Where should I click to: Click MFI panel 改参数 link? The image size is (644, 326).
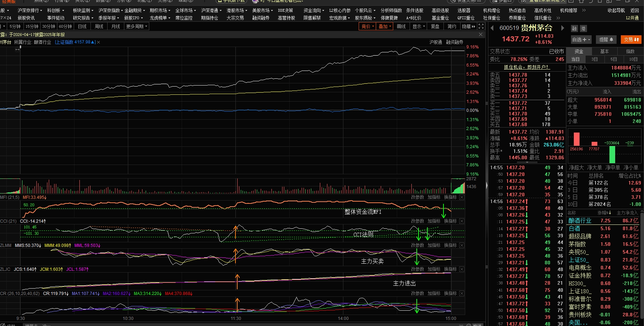coord(417,197)
